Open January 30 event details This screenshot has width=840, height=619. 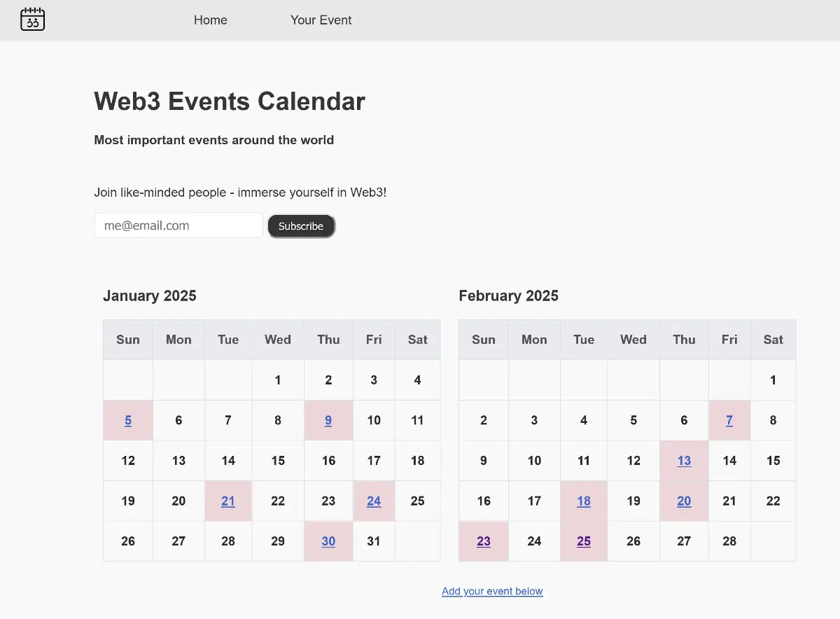click(328, 541)
